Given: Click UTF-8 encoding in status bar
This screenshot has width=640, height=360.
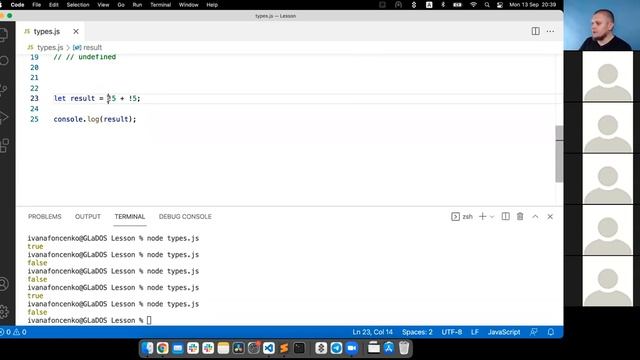Looking at the screenshot, I should pos(451,332).
